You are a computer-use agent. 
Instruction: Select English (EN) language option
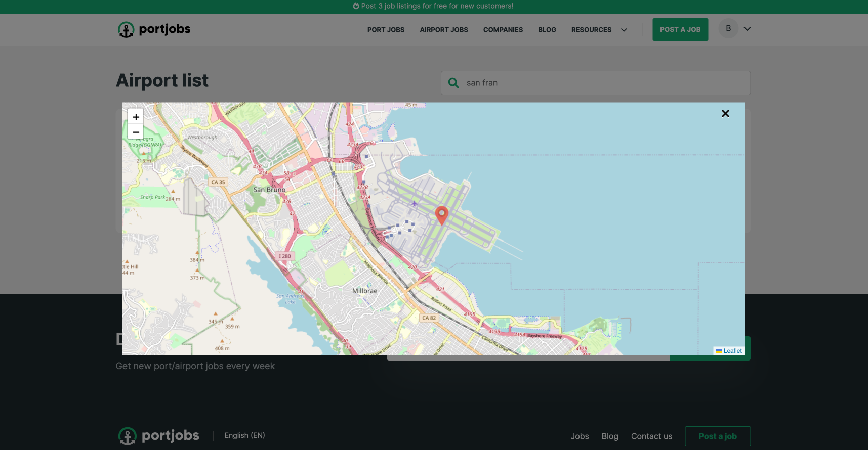pos(244,435)
